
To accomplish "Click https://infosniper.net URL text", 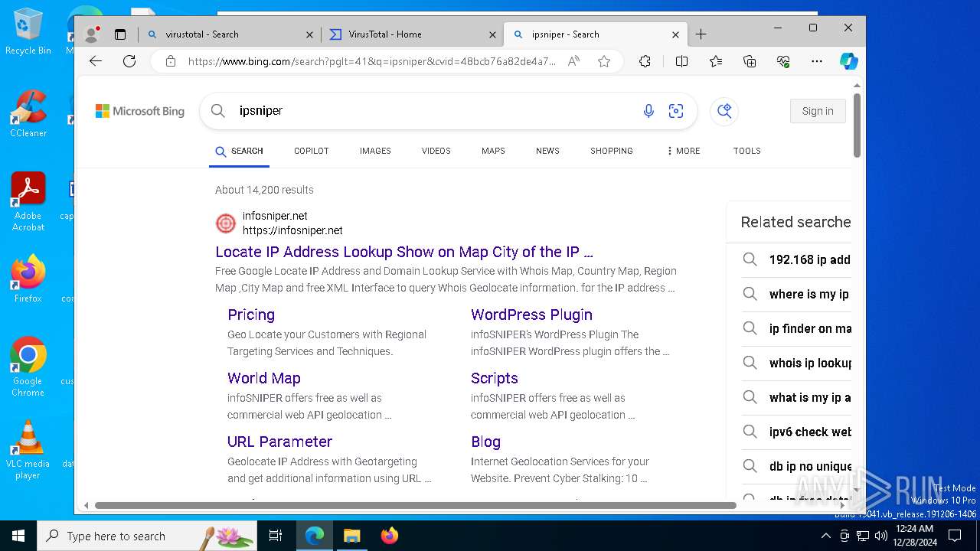I will (x=292, y=230).
